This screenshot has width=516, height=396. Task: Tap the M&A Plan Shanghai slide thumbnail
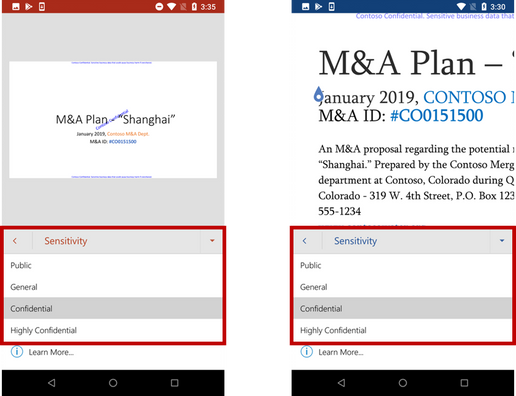[113, 120]
